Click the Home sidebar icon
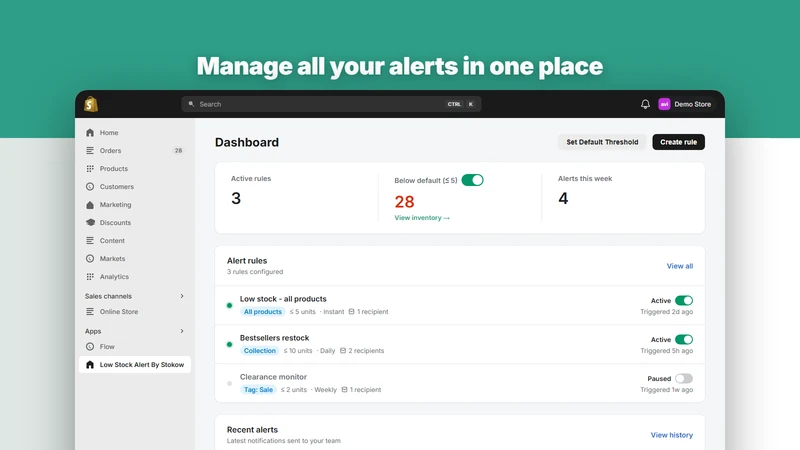 click(90, 133)
